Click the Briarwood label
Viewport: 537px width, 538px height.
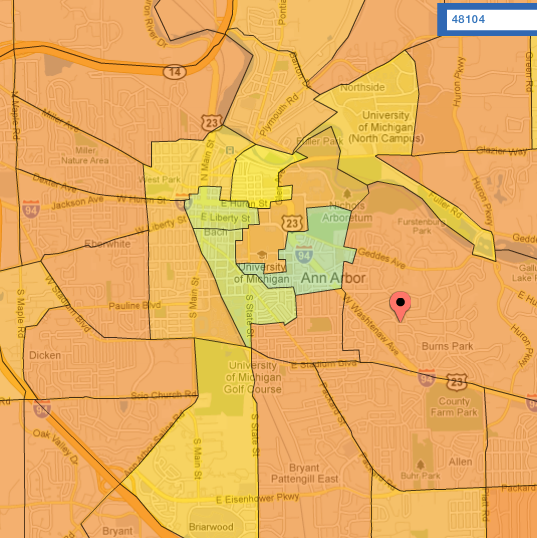coord(211,527)
